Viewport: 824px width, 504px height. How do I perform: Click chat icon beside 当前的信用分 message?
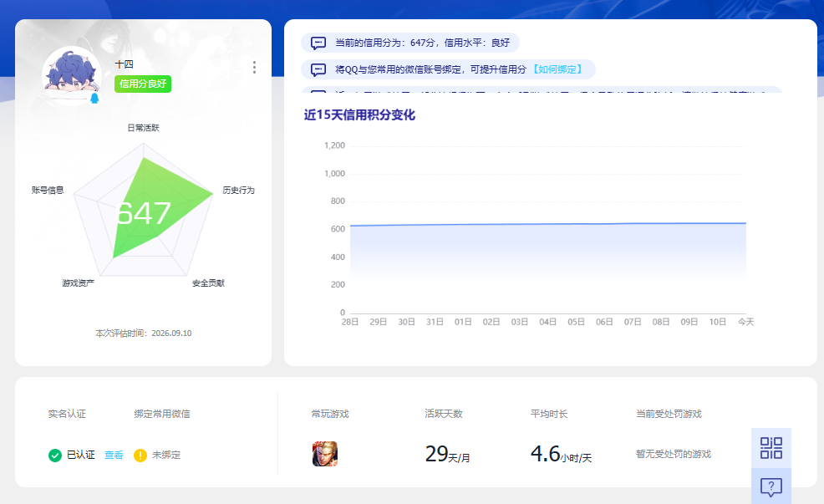(x=318, y=43)
